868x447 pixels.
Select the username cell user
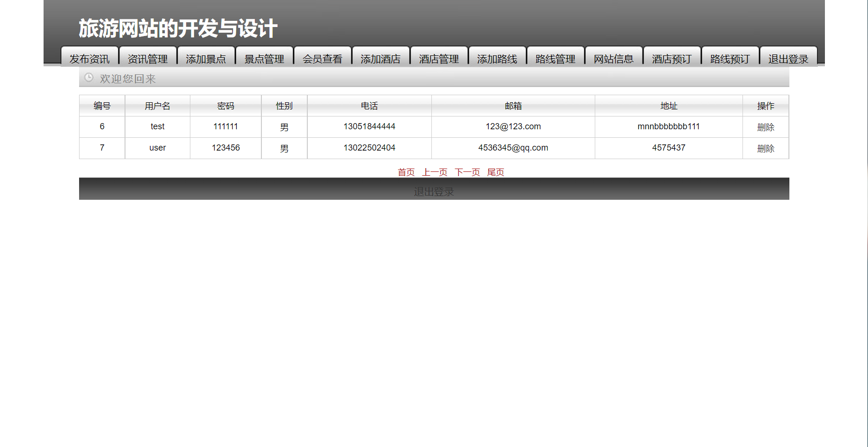tap(158, 148)
